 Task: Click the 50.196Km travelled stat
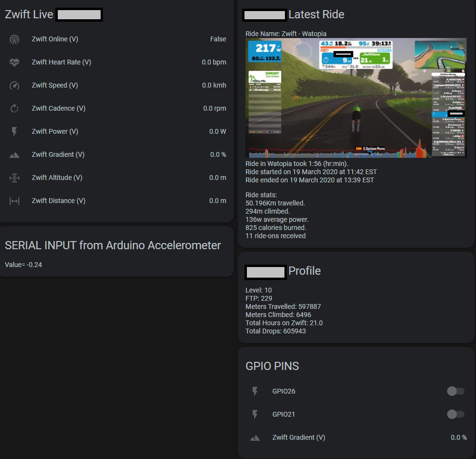coord(275,203)
